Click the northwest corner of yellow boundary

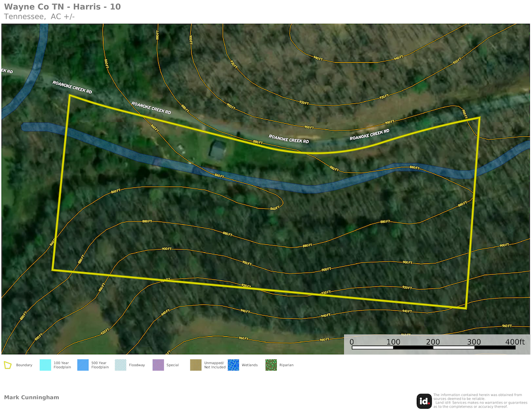pyautogui.click(x=70, y=96)
